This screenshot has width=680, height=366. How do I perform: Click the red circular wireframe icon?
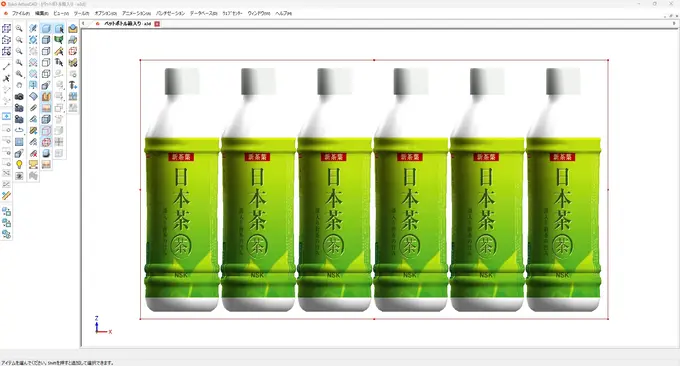46,141
